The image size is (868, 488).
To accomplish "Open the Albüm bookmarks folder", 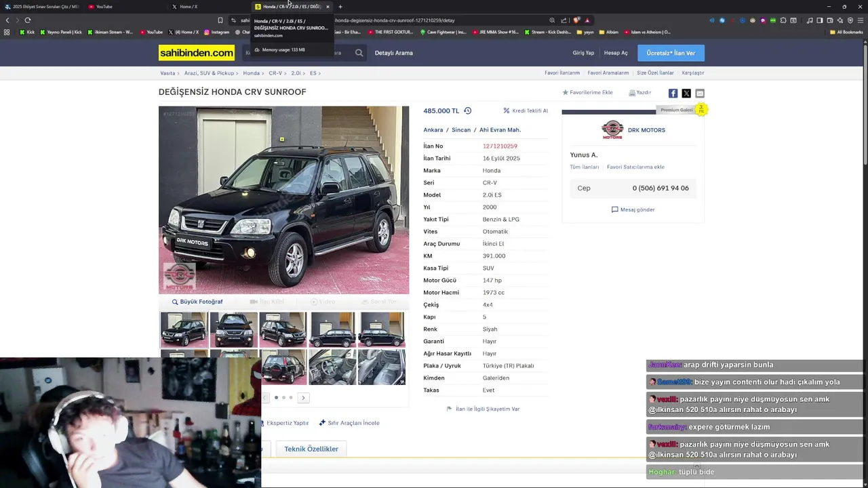I will pyautogui.click(x=609, y=32).
